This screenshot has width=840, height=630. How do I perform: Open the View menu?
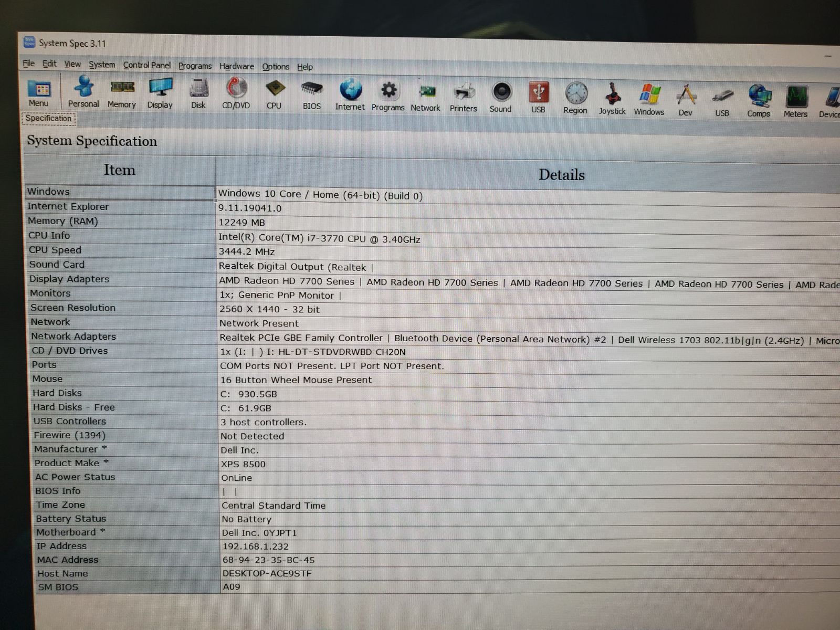72,64
